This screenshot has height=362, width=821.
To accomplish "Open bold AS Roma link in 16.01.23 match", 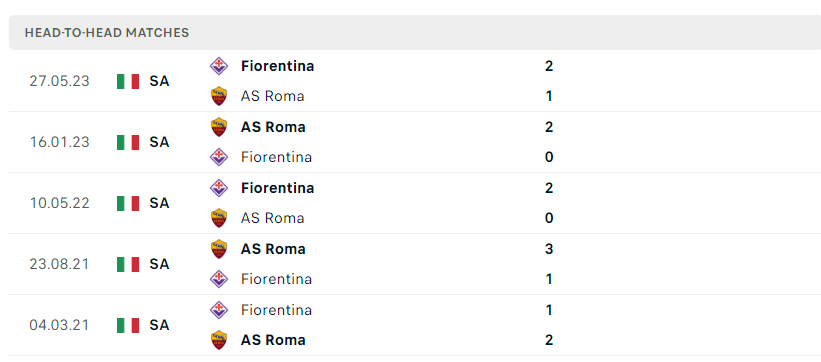I will tap(273, 127).
